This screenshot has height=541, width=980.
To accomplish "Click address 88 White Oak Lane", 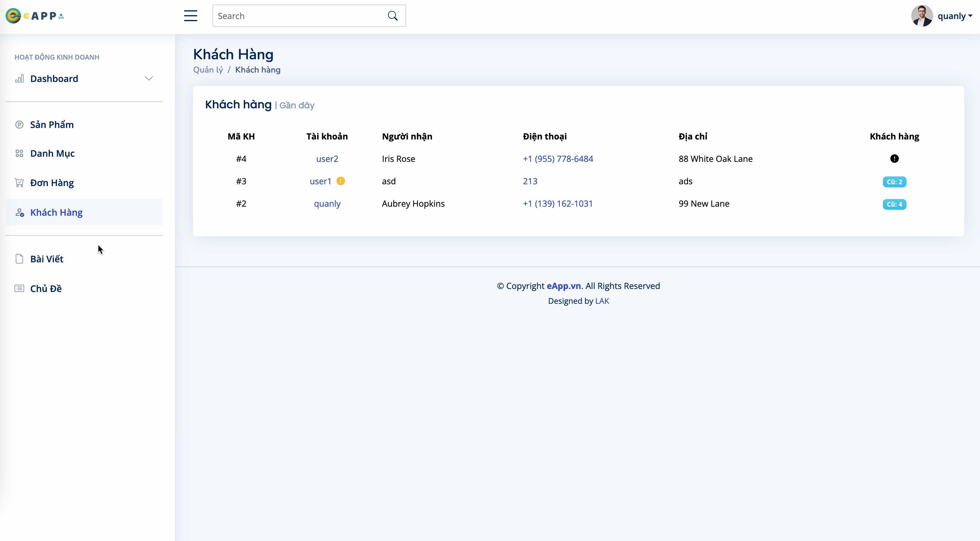I will [x=715, y=159].
